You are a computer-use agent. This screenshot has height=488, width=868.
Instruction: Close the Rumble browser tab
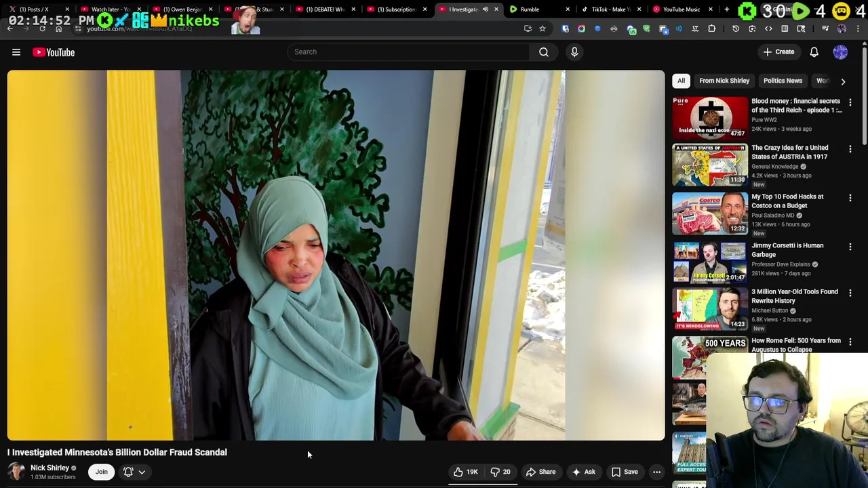pos(568,9)
